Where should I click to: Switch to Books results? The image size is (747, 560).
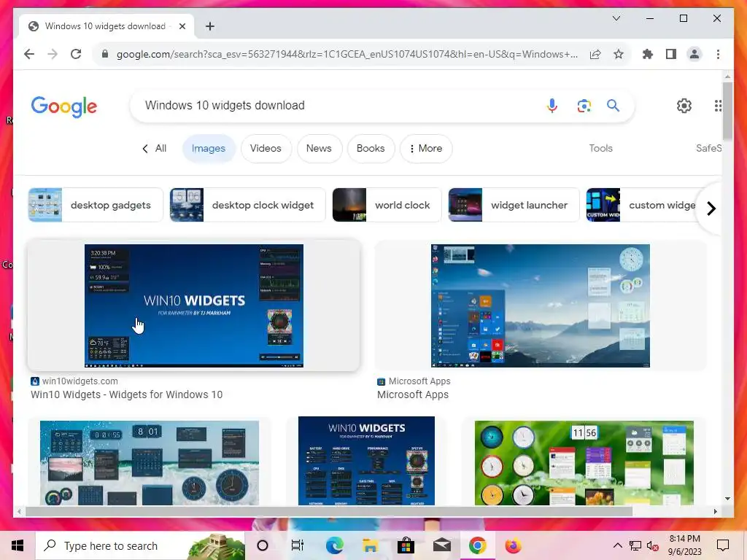click(371, 149)
